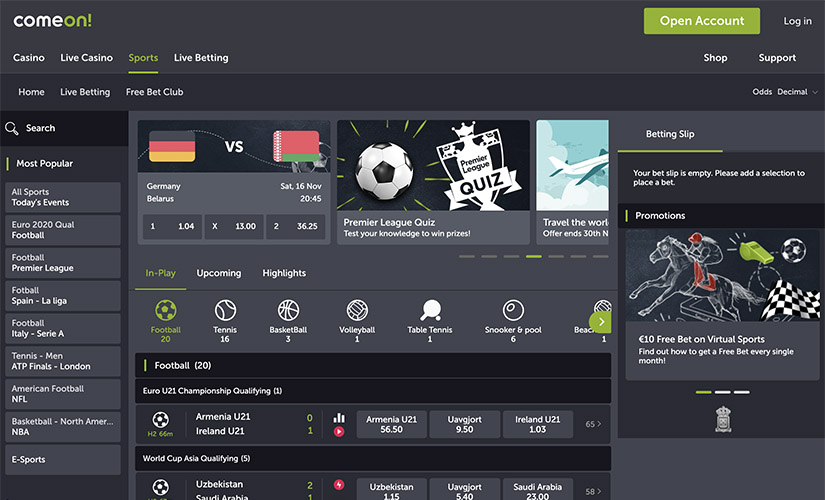Switch to the Highlights tab
This screenshot has height=500, width=825.
[x=284, y=273]
